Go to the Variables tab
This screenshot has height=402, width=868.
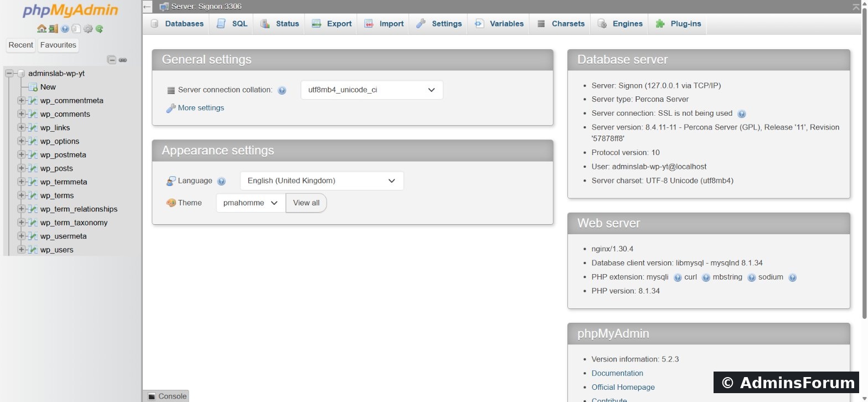tap(499, 24)
